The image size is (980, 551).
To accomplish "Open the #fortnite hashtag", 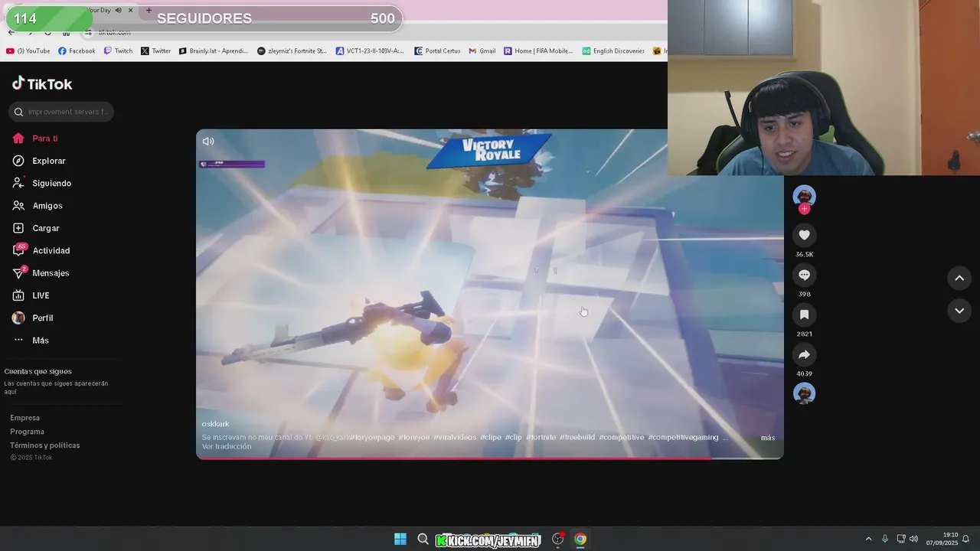I will point(541,438).
